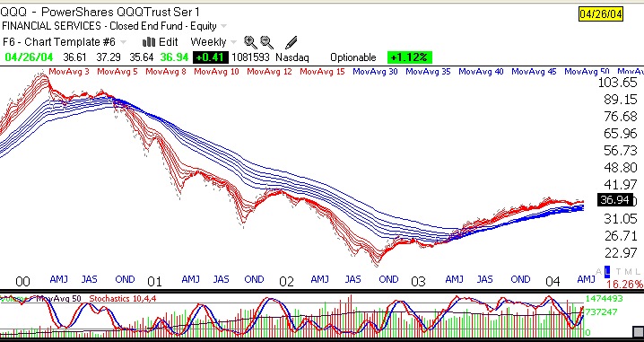644x342 pixels.
Task: Click the 00 year marker on time axis
Action: (22, 282)
